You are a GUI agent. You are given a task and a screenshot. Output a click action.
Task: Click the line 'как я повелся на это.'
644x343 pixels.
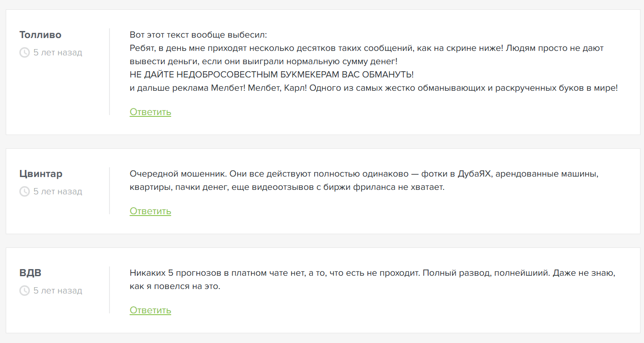[x=175, y=286]
